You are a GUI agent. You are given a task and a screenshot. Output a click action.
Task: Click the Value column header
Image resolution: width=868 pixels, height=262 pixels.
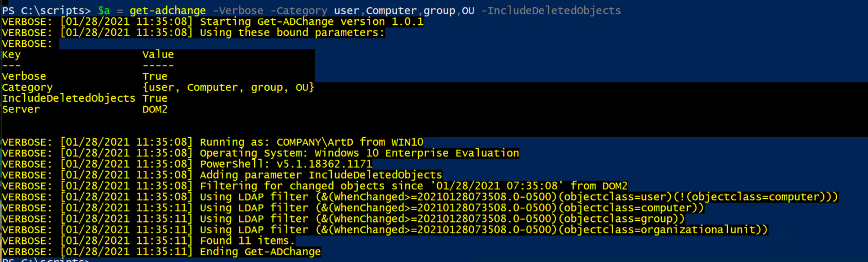point(158,55)
